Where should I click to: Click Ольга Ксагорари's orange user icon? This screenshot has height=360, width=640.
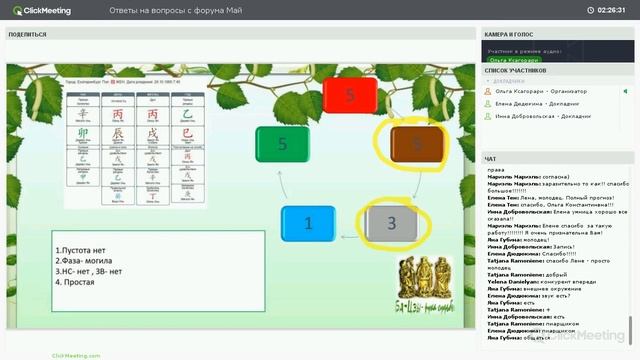coord(488,91)
